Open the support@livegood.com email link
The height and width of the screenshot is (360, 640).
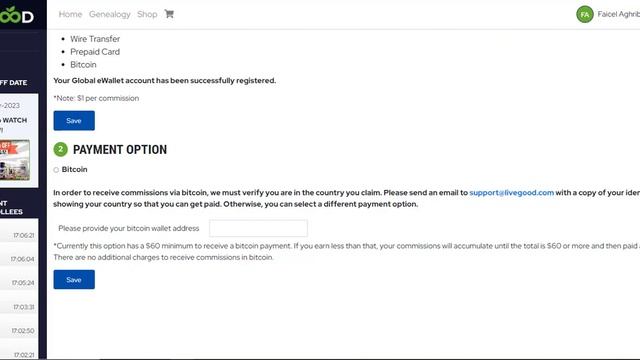511,193
